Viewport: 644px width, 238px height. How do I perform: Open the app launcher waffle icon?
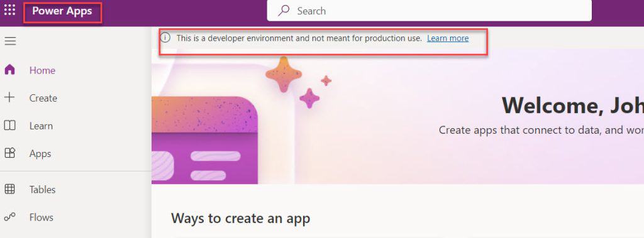tap(9, 11)
